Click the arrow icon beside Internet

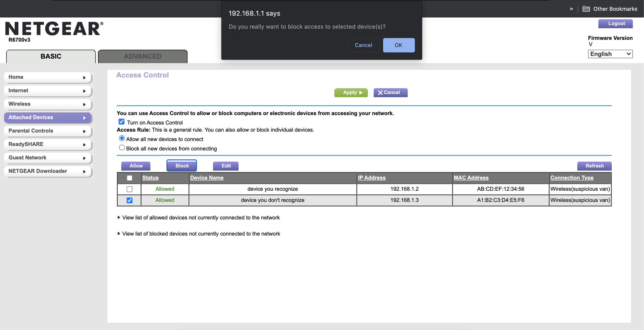point(84,91)
